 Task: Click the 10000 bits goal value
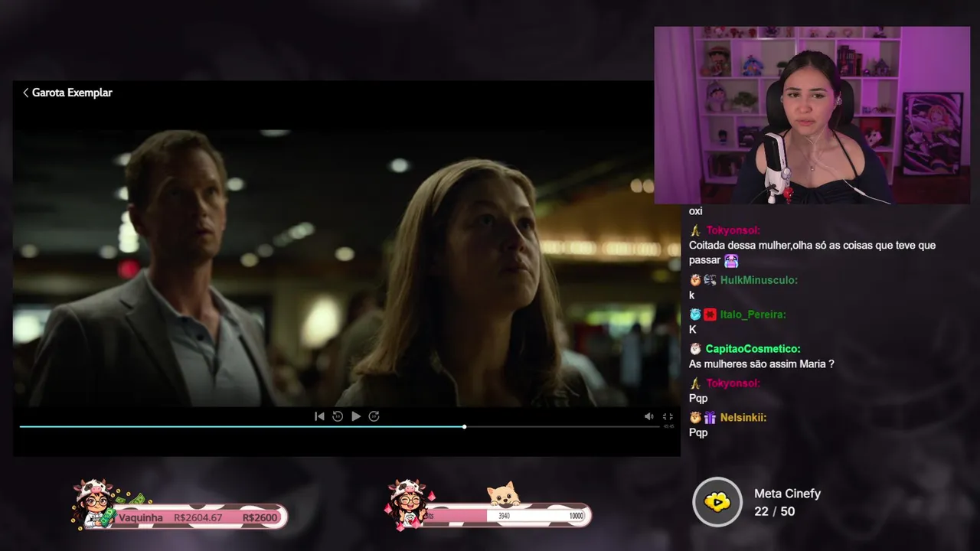tap(576, 517)
